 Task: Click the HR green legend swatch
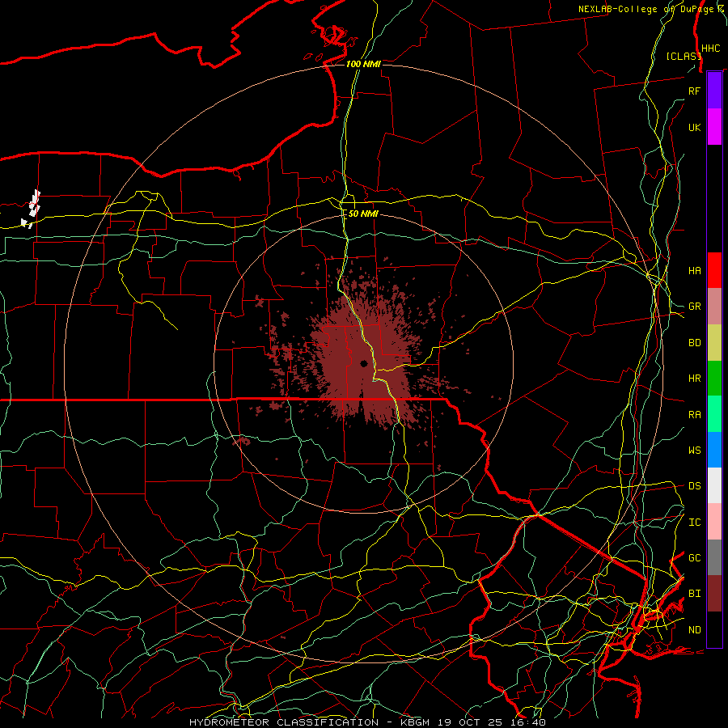pos(714,379)
